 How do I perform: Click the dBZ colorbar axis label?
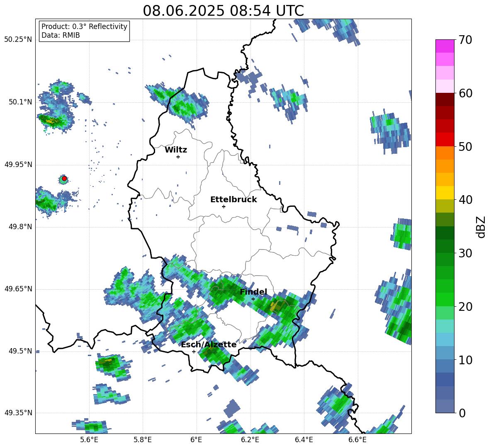481,227
